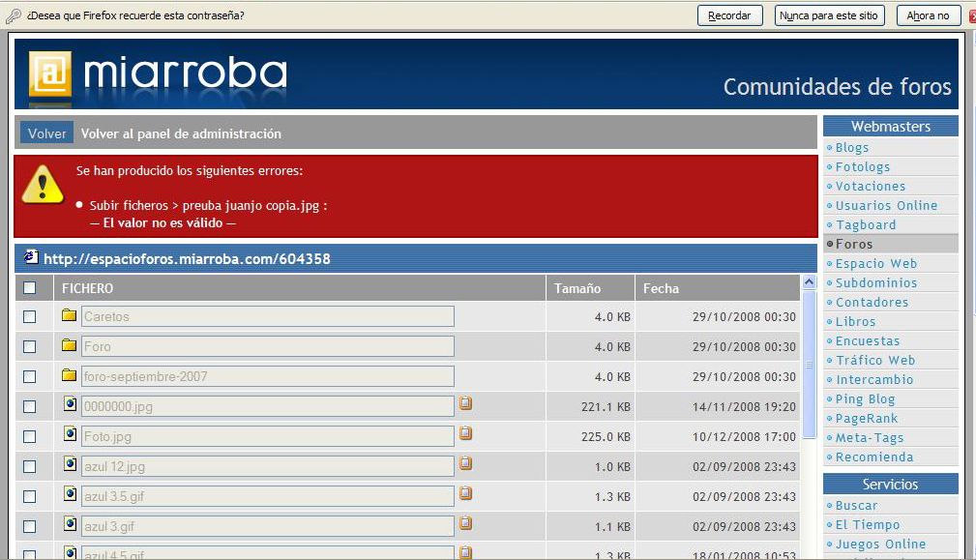This screenshot has width=976, height=560.
Task: Click the miarroba logo icon
Action: 50,74
